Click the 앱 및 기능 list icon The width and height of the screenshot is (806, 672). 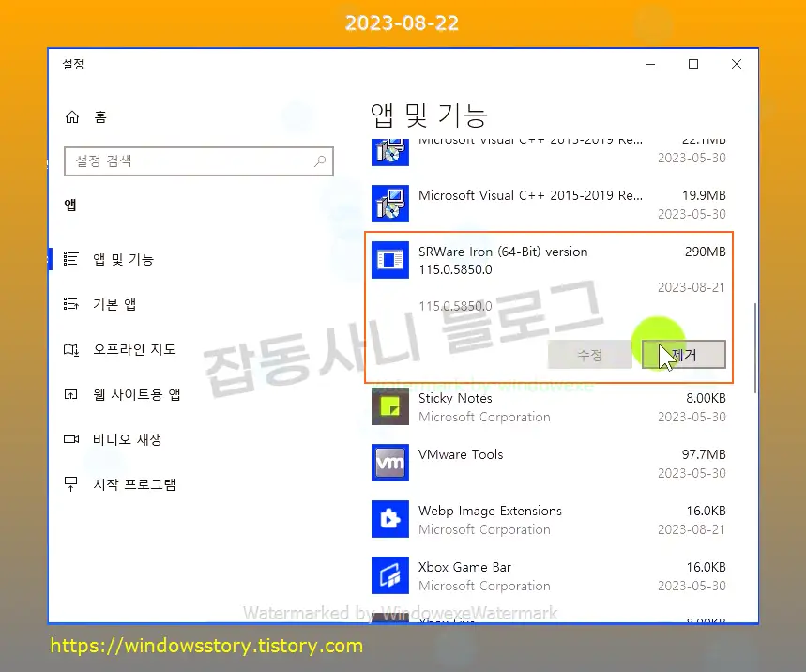point(70,259)
